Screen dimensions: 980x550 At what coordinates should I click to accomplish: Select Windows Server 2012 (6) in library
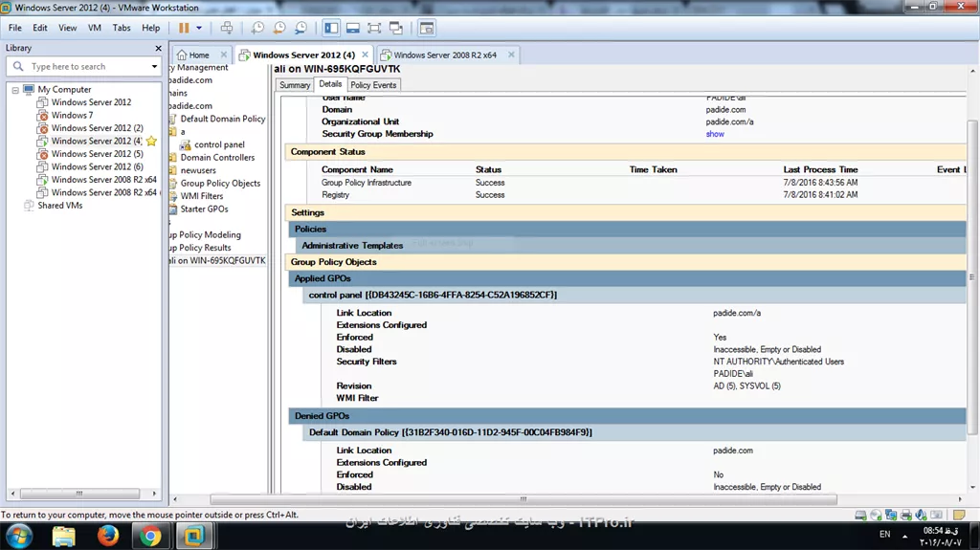(x=97, y=166)
